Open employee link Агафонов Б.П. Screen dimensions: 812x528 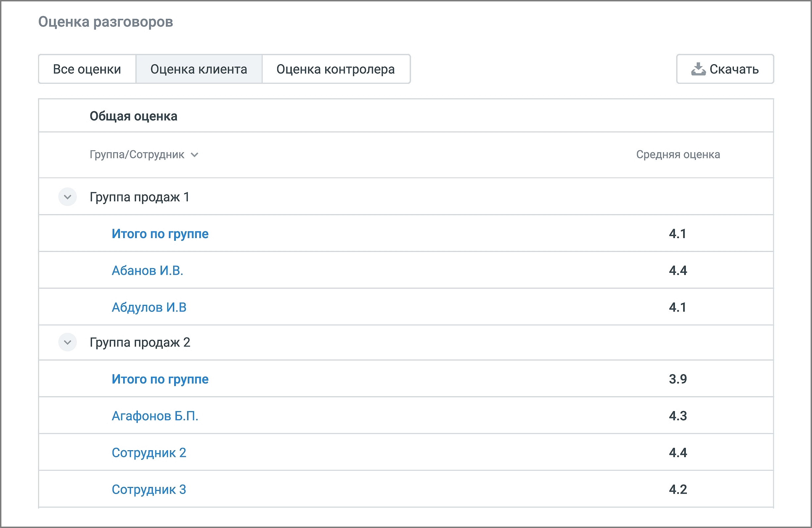pos(155,416)
